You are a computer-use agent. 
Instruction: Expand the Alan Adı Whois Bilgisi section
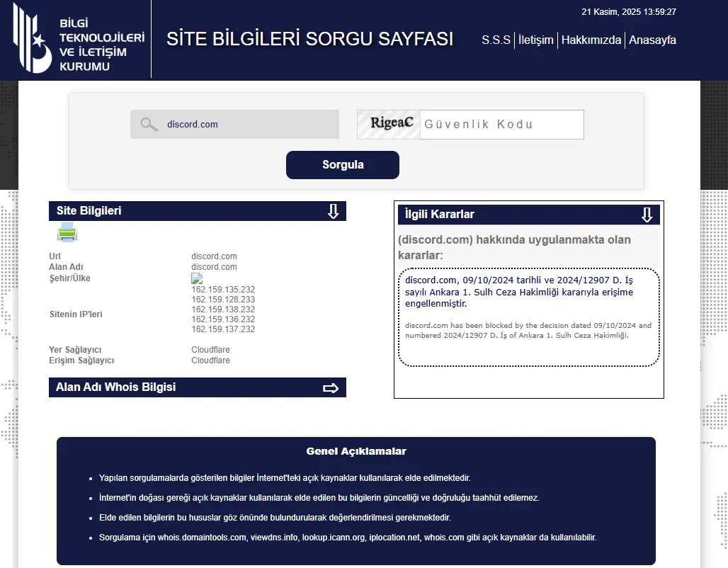[x=332, y=387]
